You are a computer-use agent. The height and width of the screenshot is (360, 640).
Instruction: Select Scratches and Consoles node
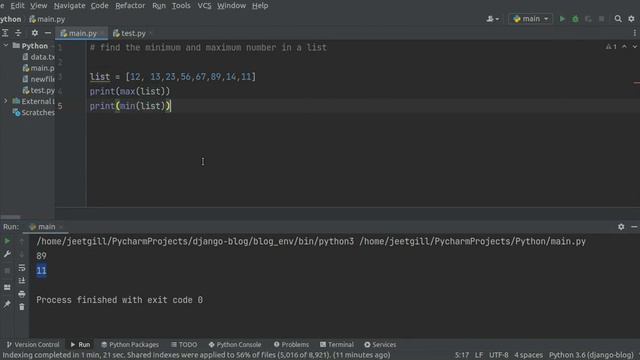point(34,112)
